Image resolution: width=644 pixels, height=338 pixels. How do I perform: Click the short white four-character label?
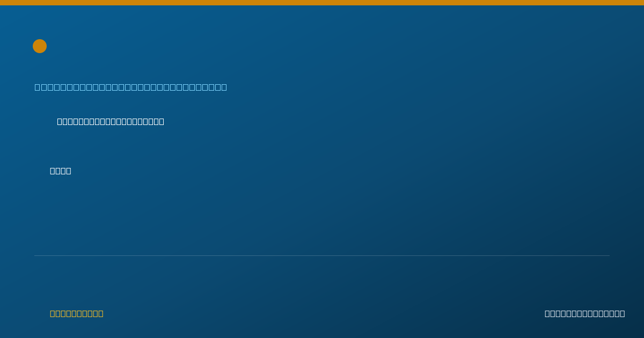pyautogui.click(x=61, y=171)
